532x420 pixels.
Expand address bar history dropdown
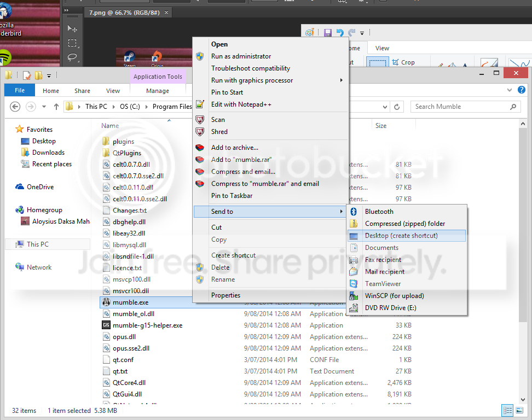tap(385, 107)
